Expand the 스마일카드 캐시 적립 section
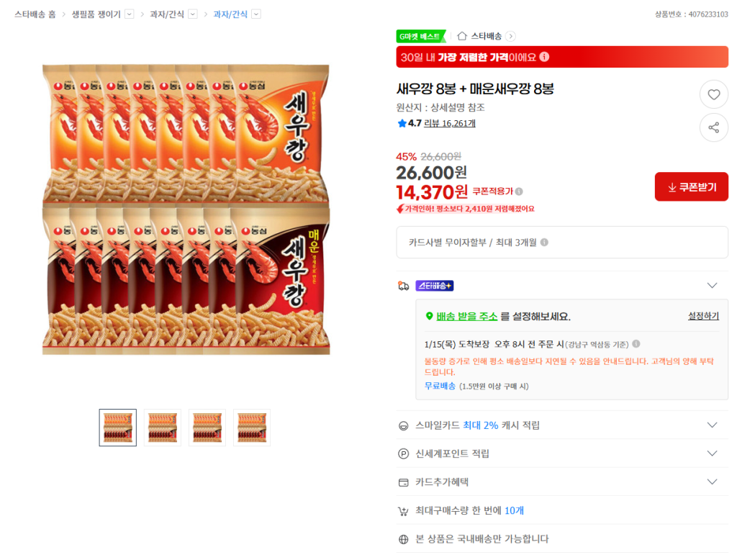This screenshot has width=737, height=560. tap(712, 425)
